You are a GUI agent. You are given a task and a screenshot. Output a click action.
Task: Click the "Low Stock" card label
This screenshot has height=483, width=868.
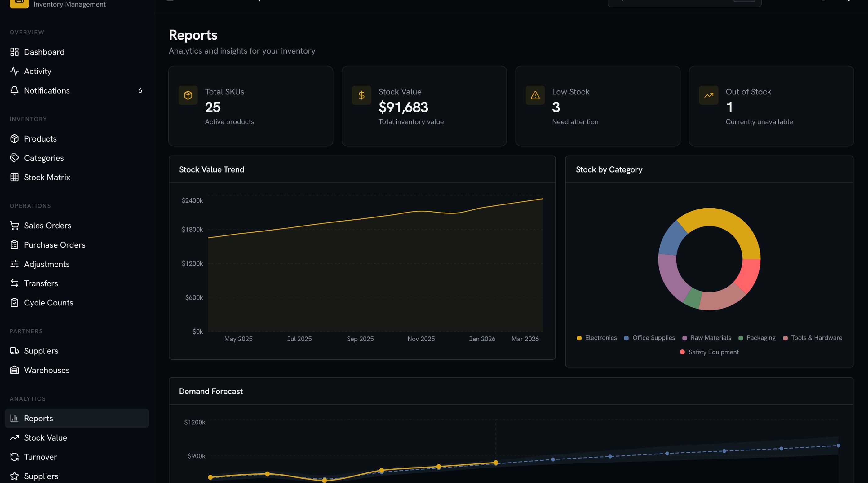click(x=570, y=92)
